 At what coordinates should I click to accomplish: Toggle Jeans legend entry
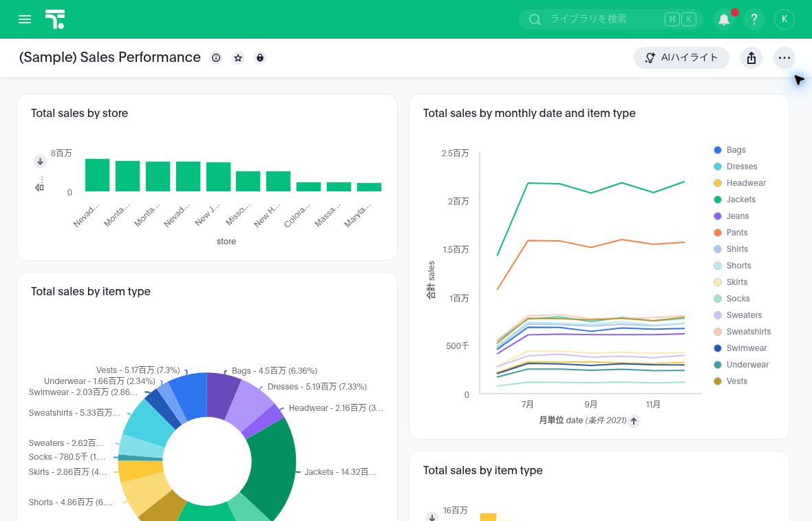[731, 216]
